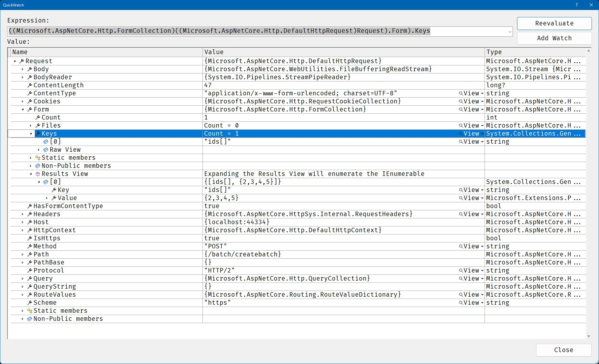This screenshot has width=599, height=364.
Task: Click the Name column header
Action: point(106,52)
